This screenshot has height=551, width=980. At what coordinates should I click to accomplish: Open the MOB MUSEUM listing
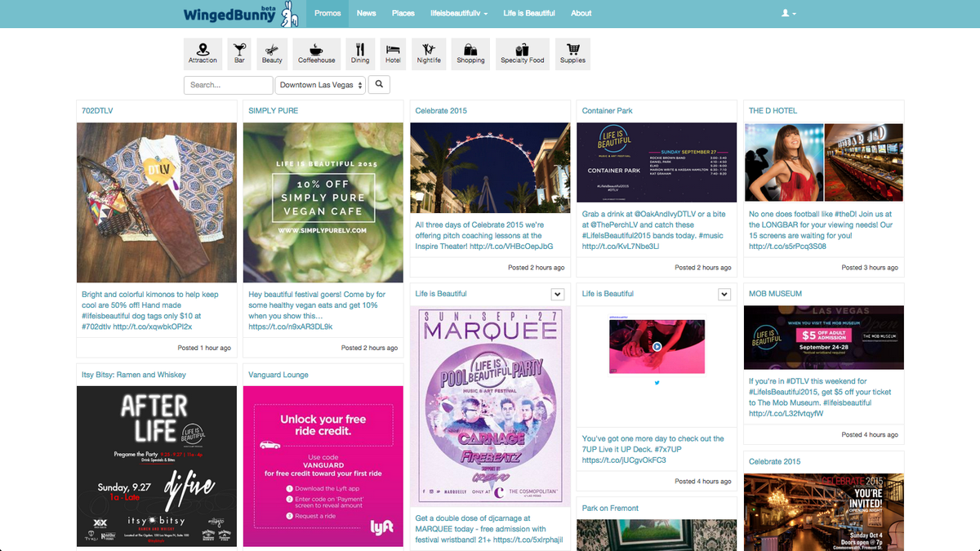[776, 293]
